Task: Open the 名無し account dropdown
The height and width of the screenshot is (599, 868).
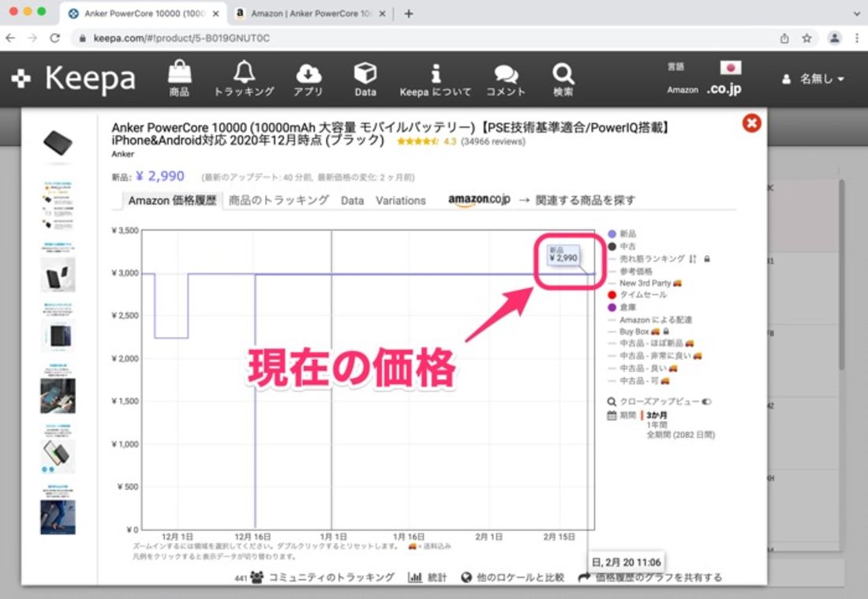Action: tap(814, 79)
